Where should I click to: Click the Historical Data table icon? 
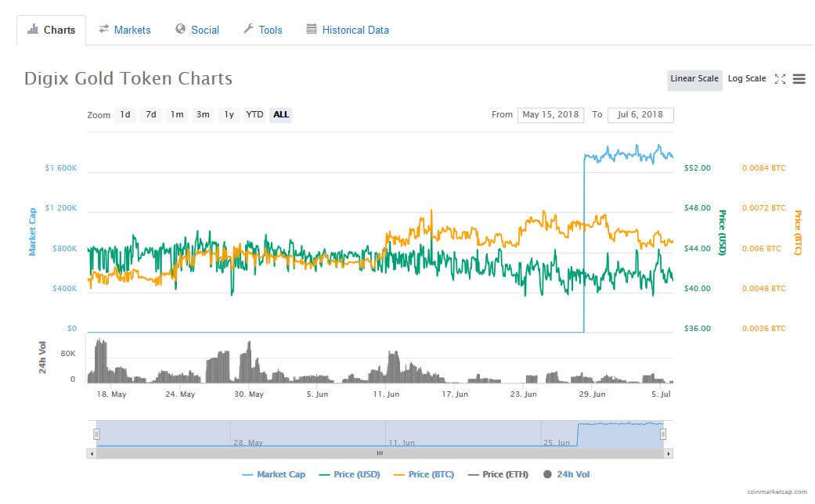312,29
